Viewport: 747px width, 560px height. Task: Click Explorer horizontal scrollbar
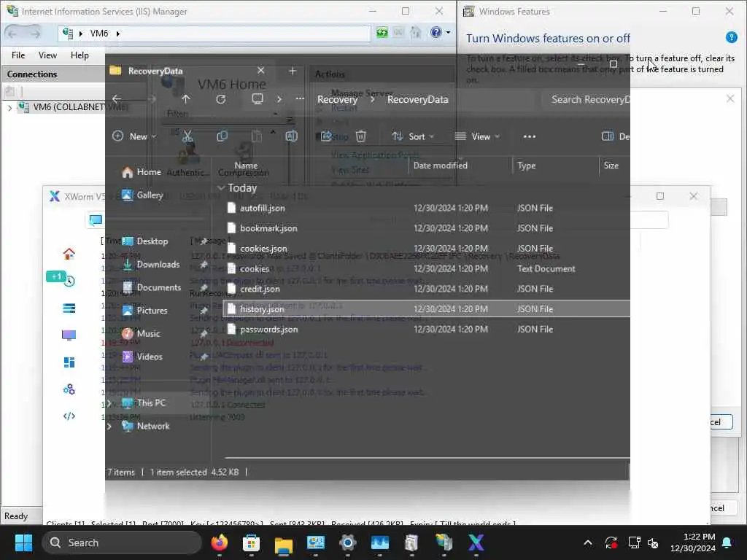coord(427,458)
